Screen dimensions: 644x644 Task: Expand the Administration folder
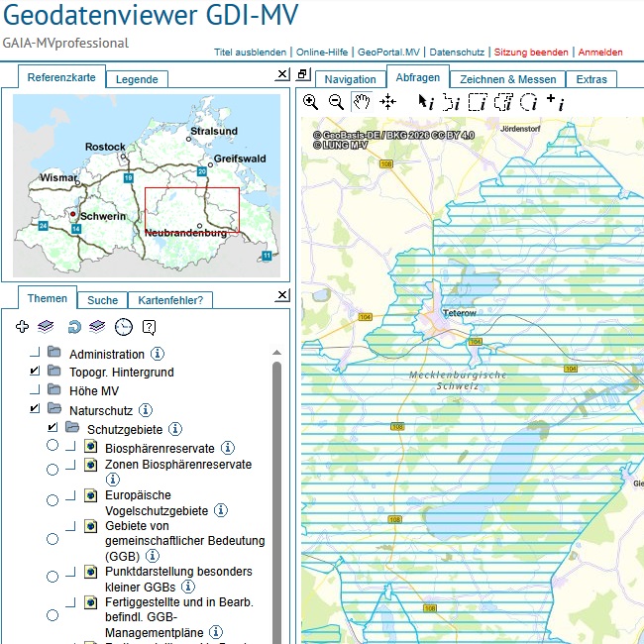[54, 352]
